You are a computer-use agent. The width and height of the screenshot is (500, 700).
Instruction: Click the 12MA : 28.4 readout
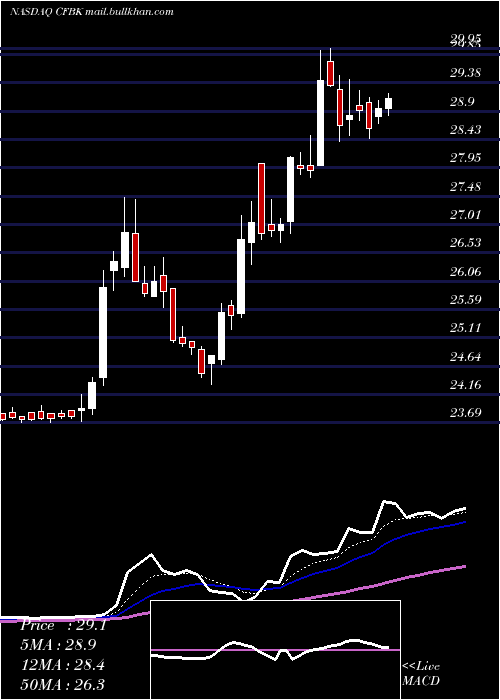click(63, 665)
